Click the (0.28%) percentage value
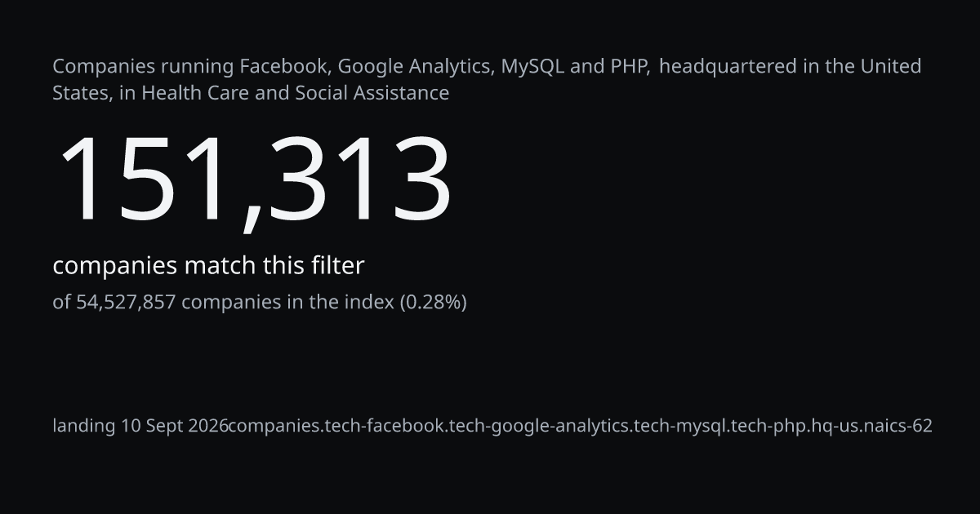 coord(433,303)
